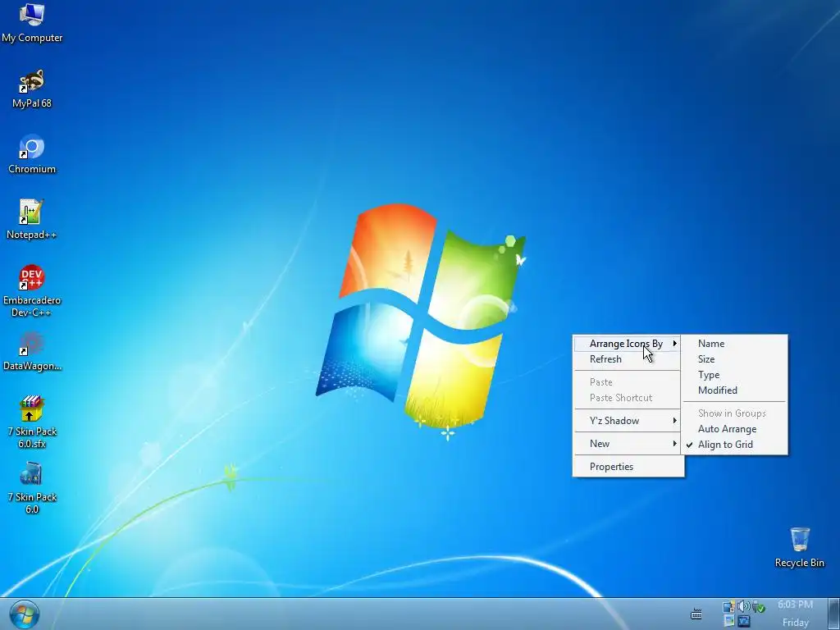Toggle Align to Grid option
Screen dimensions: 840x630
coord(734,445)
